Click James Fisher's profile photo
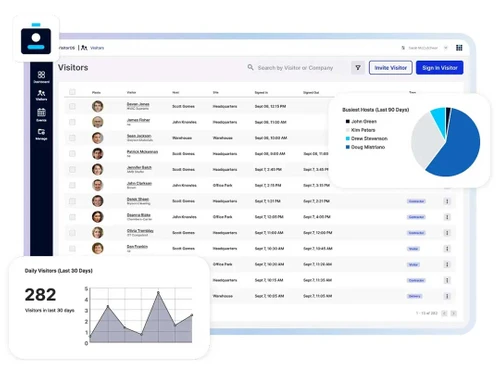This screenshot has height=375, width=500. coord(98,122)
